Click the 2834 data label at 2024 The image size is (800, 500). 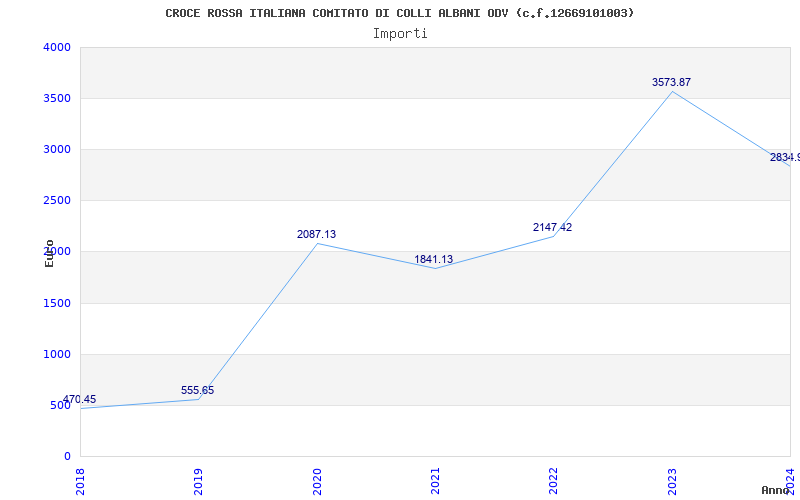(x=785, y=157)
